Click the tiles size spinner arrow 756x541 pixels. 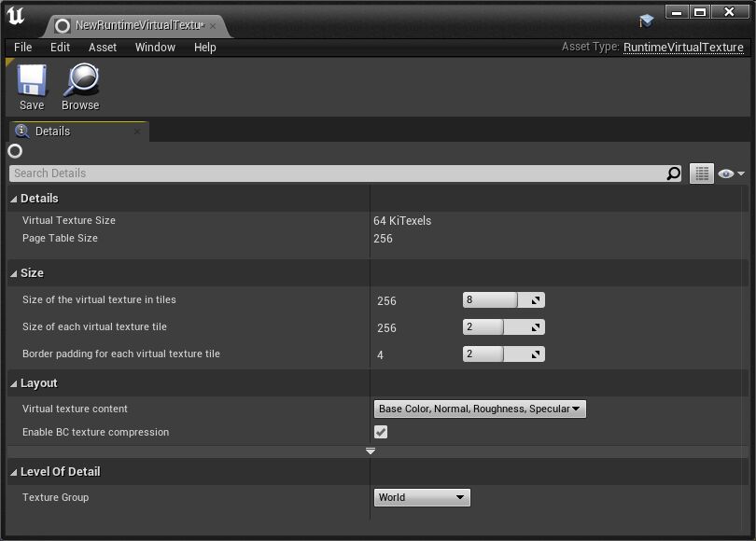tap(535, 300)
